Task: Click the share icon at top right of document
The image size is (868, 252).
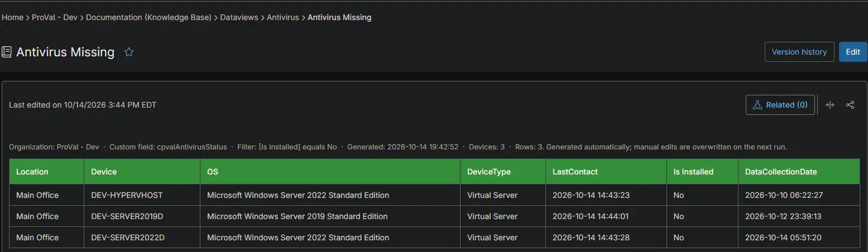Action: (850, 105)
